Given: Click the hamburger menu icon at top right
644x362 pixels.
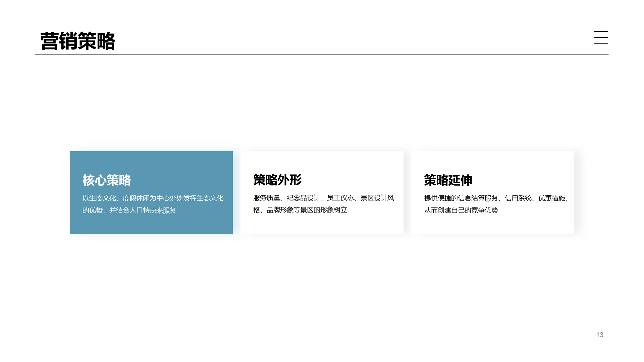Looking at the screenshot, I should pyautogui.click(x=601, y=37).
